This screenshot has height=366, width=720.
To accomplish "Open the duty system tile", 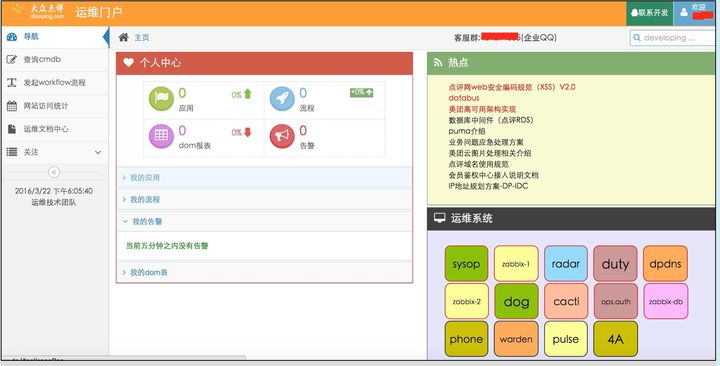I will pos(615,264).
